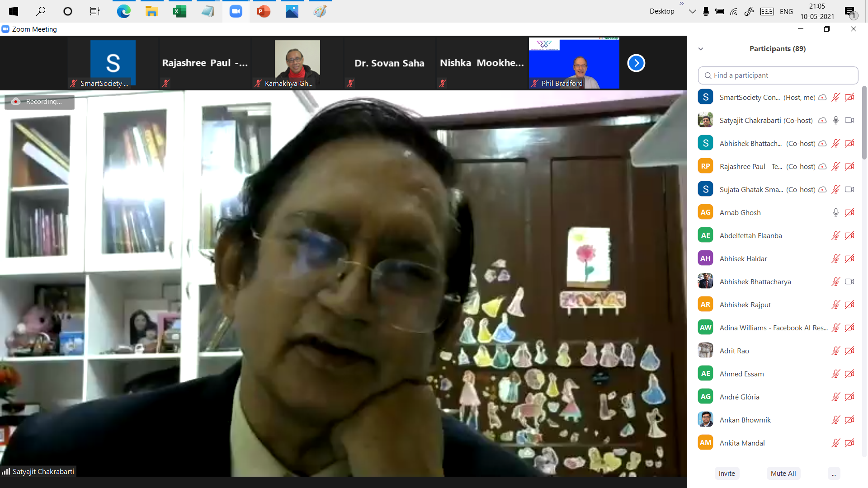The image size is (868, 488).
Task: Select SmartSociety video thumbnail
Action: click(113, 63)
